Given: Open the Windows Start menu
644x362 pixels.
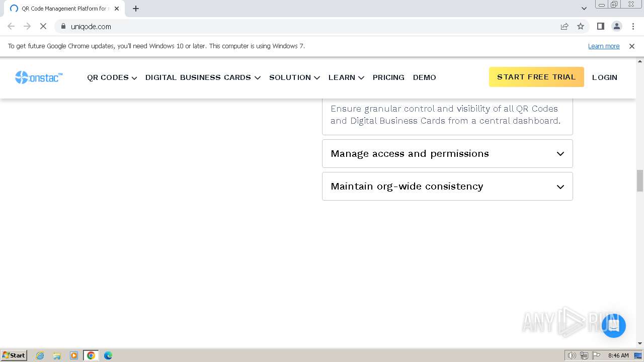Looking at the screenshot, I should pyautogui.click(x=14, y=355).
